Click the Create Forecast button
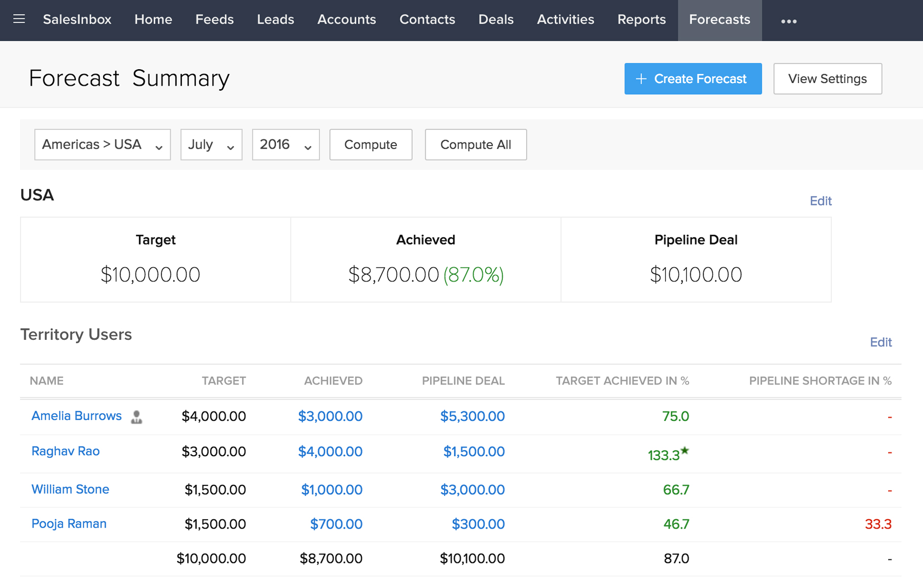This screenshot has height=588, width=923. pyautogui.click(x=692, y=79)
